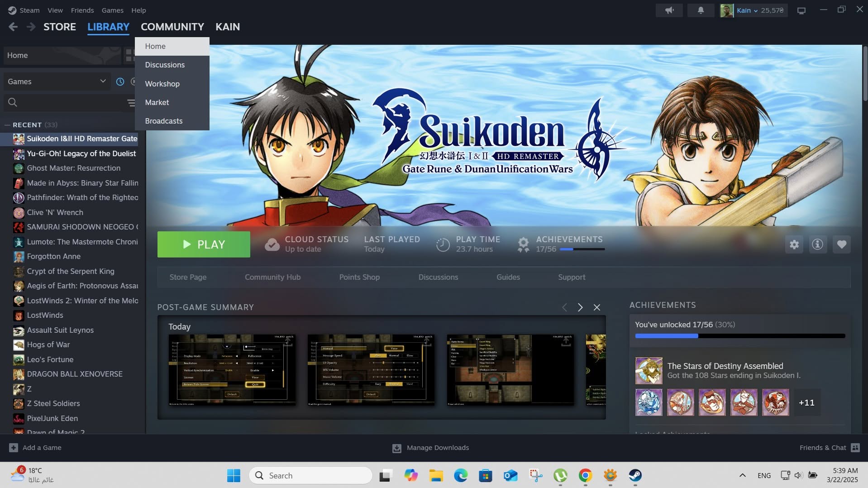
Task: Open the View menu
Action: click(55, 10)
